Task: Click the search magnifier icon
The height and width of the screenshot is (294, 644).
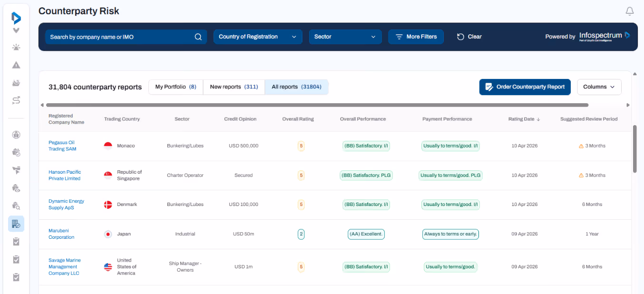Action: point(198,37)
